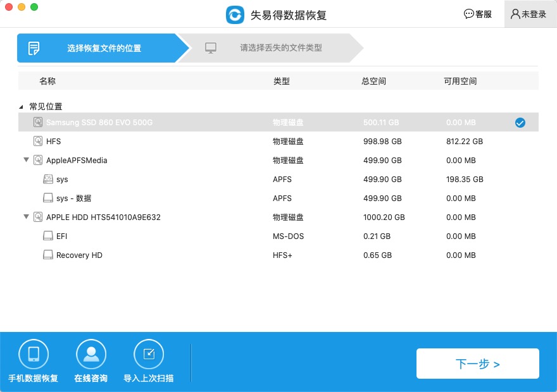The image size is (557, 392).
Task: Sort by the 总空间 column header
Action: [373, 81]
